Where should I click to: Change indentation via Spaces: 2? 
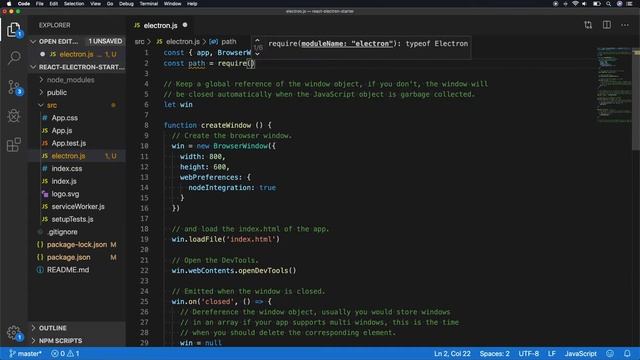[x=494, y=353]
